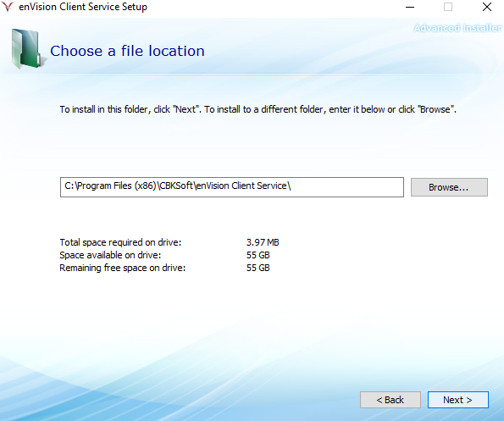This screenshot has height=421, width=504.
Task: Click the Browse... button
Action: pyautogui.click(x=449, y=187)
